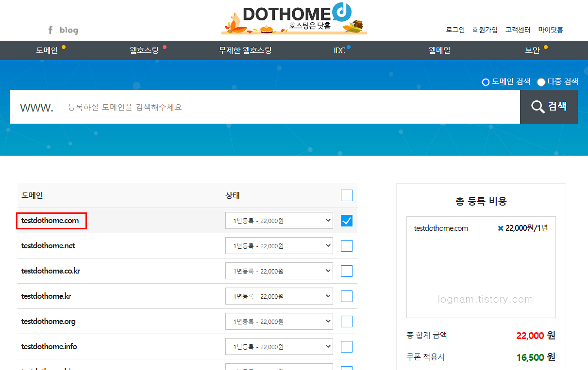Click the 검색 search button
This screenshot has height=370, width=588.
[549, 107]
